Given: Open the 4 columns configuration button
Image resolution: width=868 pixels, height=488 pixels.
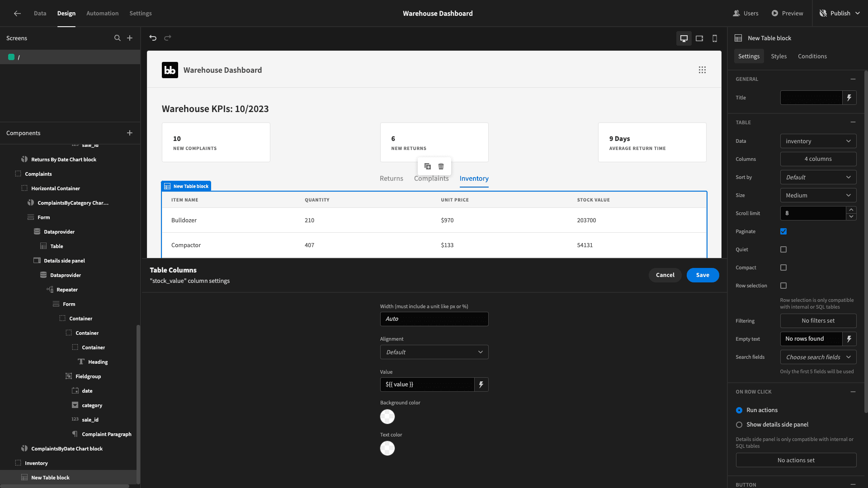Looking at the screenshot, I should click(x=818, y=159).
